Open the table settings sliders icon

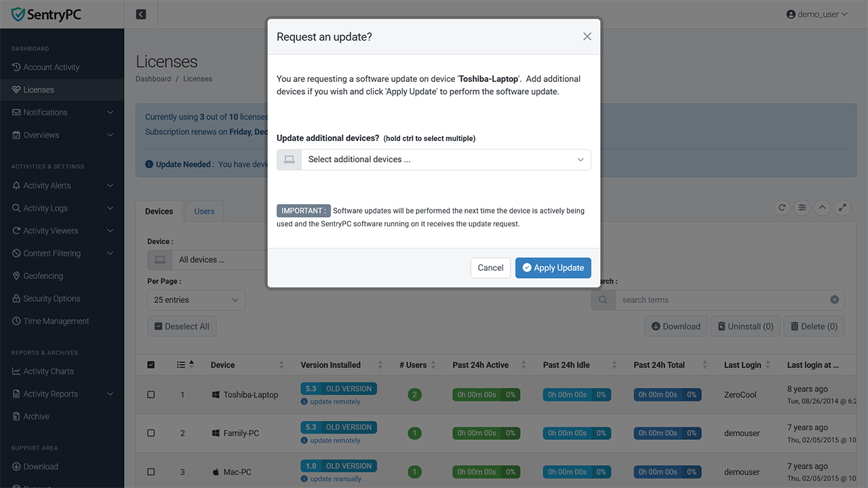[x=802, y=208]
